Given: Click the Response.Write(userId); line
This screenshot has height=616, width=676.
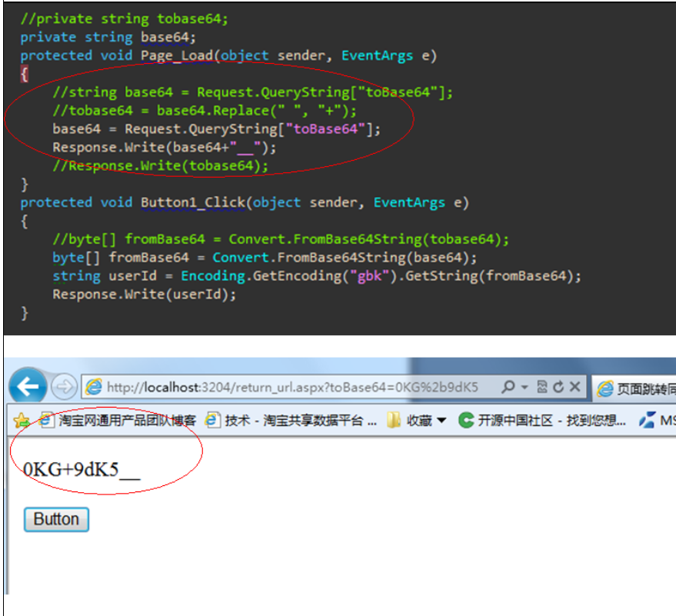Looking at the screenshot, I should [x=145, y=295].
